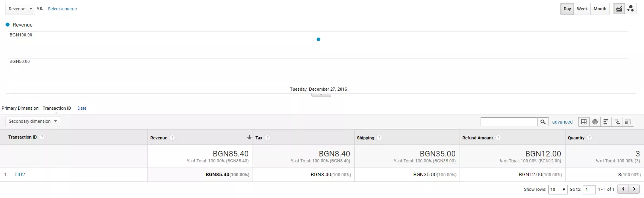The width and height of the screenshot is (644, 198).
Task: Switch to motion chart view icon
Action: (x=631, y=9)
